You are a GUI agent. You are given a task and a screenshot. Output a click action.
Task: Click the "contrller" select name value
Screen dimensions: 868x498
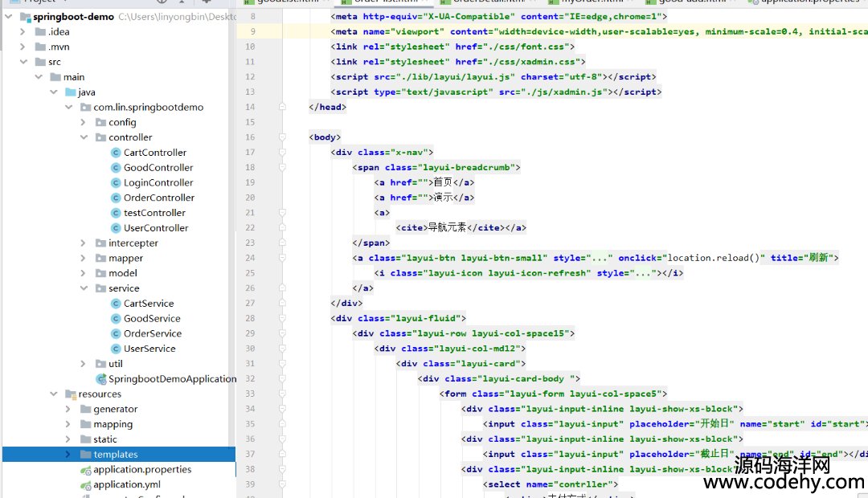(x=581, y=484)
